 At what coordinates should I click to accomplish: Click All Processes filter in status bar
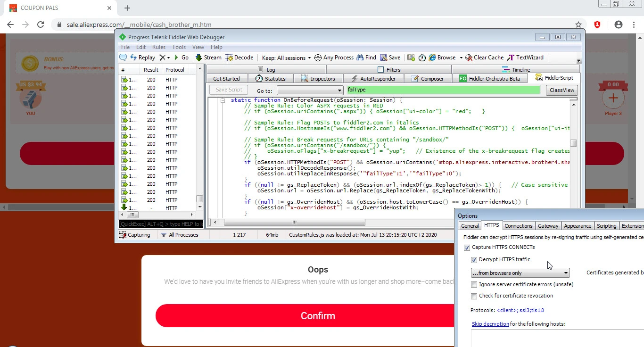[179, 235]
